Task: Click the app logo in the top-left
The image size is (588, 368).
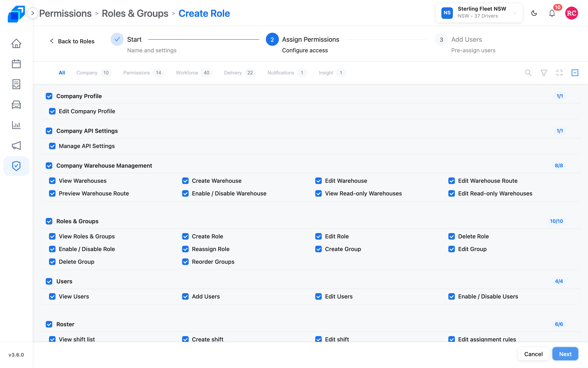Action: (16, 14)
